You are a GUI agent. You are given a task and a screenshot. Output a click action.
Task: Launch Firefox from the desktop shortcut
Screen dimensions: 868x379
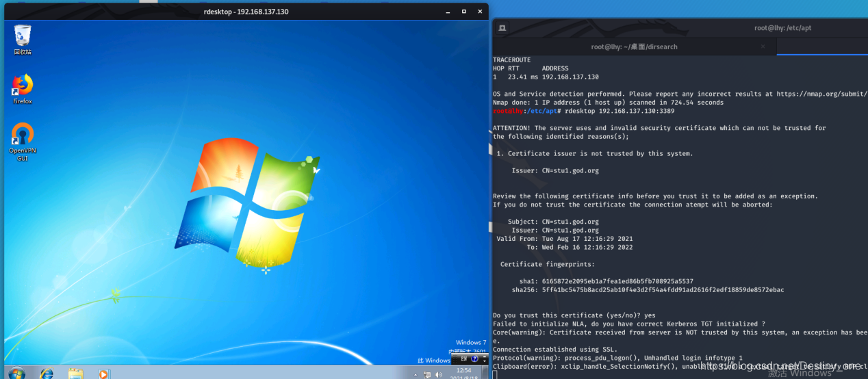(23, 89)
